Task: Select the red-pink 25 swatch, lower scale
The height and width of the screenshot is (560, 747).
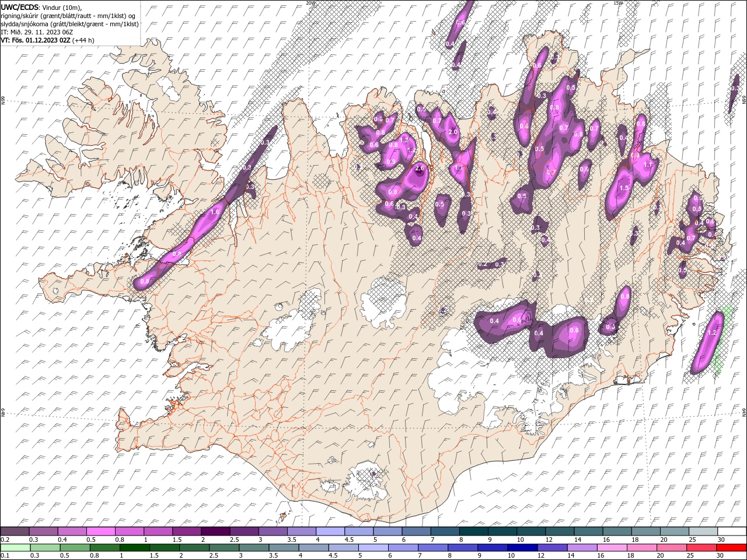Action: click(x=701, y=548)
